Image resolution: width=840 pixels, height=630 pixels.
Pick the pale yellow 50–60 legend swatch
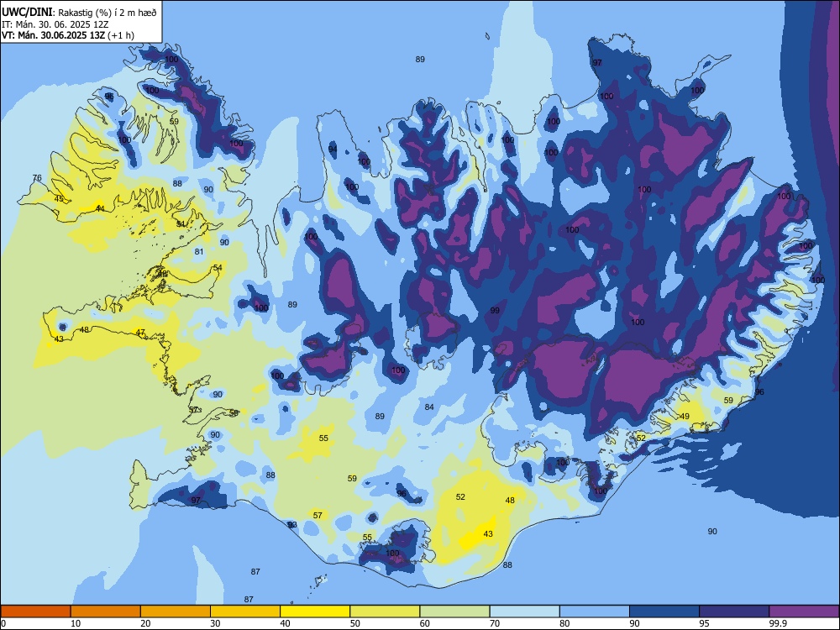click(x=386, y=612)
